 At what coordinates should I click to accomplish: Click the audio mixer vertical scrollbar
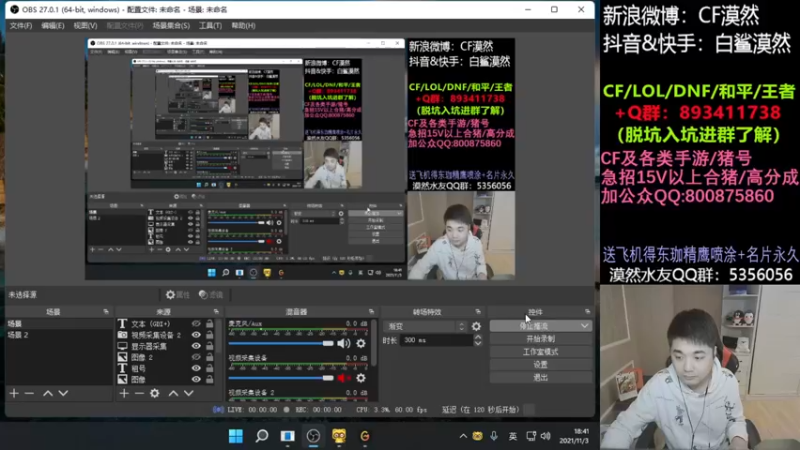(374, 343)
